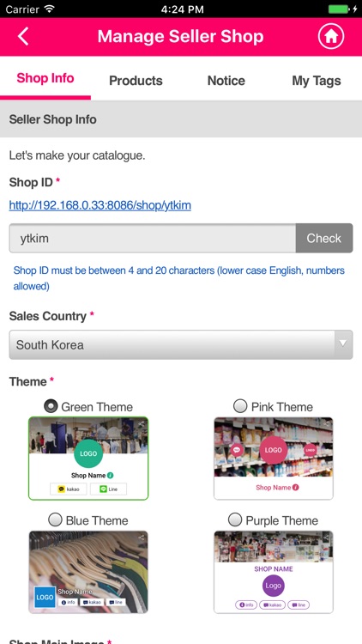Select the Blue Theme radio button
Viewport: 362px width, 644px height.
pyautogui.click(x=56, y=519)
